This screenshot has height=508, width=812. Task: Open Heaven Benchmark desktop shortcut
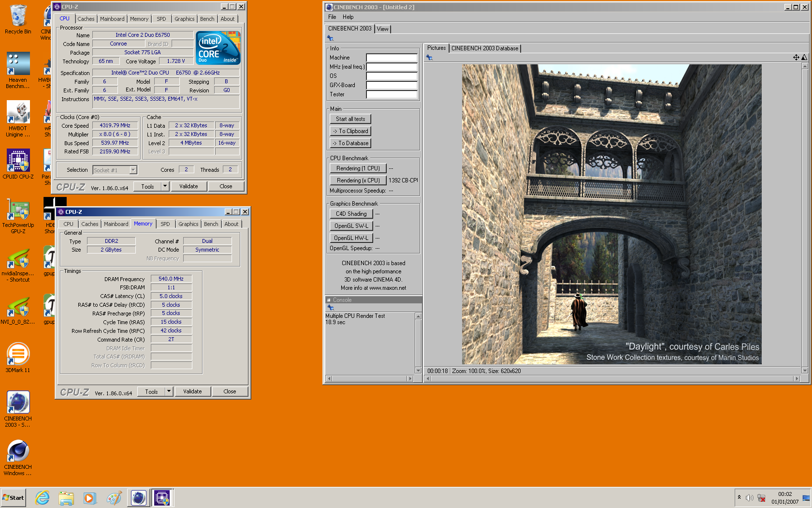[x=18, y=70]
